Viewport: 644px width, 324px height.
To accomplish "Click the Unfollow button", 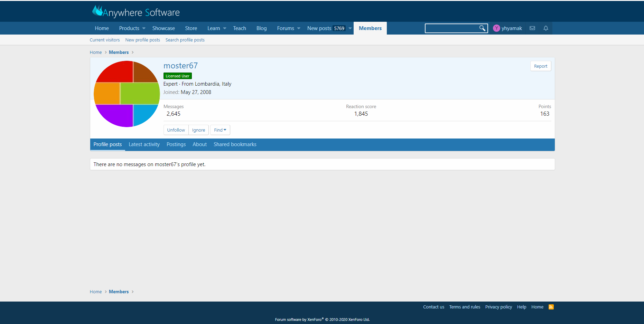I will pos(176,130).
